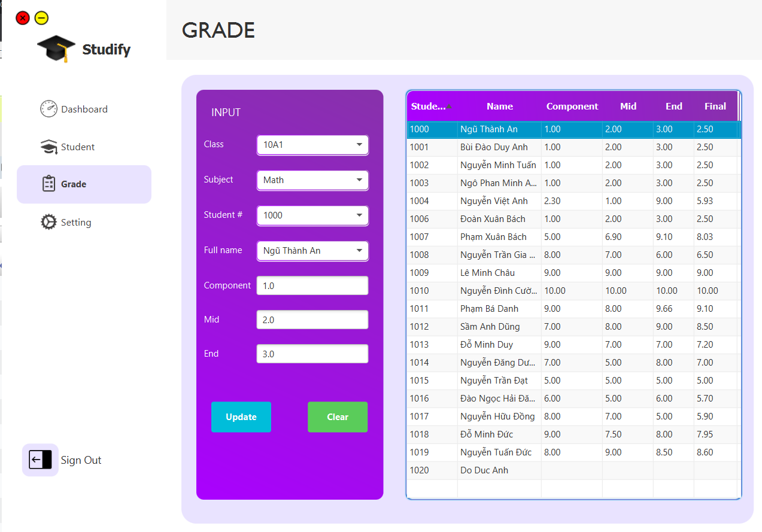Click component score 2.30 cell
The image size is (762, 532).
(572, 201)
